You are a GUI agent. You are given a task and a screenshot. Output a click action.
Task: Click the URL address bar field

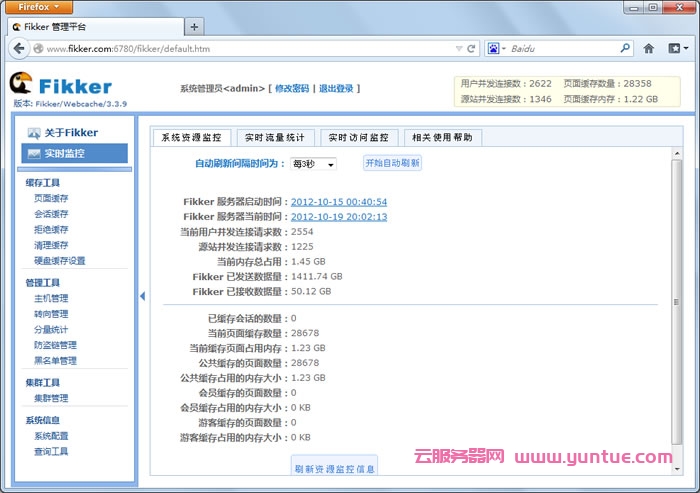click(x=250, y=48)
